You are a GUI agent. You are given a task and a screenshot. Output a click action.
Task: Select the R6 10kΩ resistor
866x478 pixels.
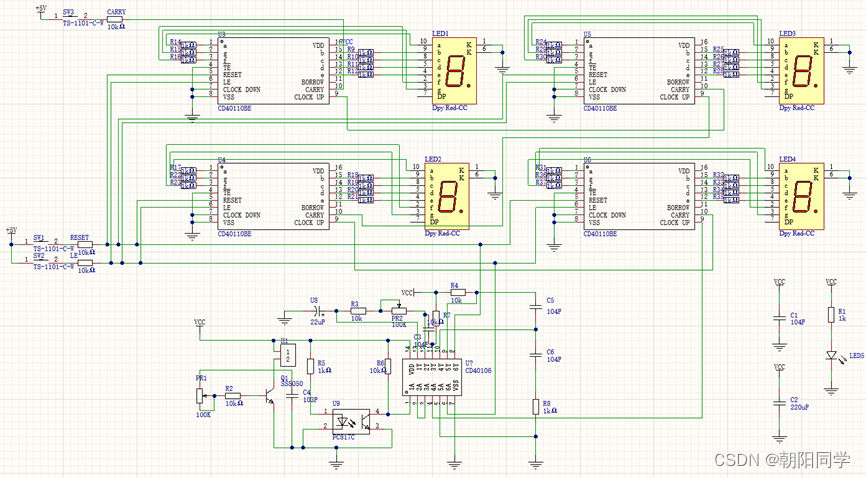coord(388,366)
